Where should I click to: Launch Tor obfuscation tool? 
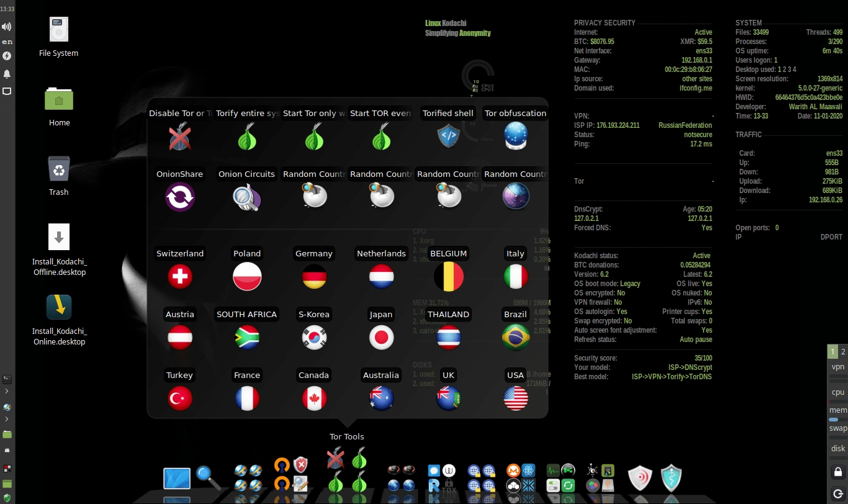(x=515, y=136)
